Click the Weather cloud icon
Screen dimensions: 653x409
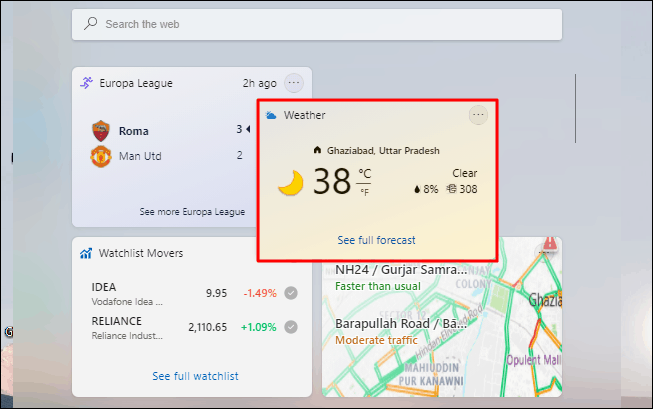click(x=271, y=115)
